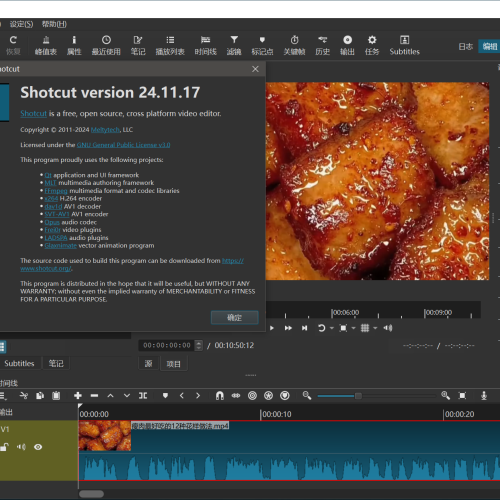Switch to the Subtitles bottom tab
The height and width of the screenshot is (500, 500).
tap(19, 363)
